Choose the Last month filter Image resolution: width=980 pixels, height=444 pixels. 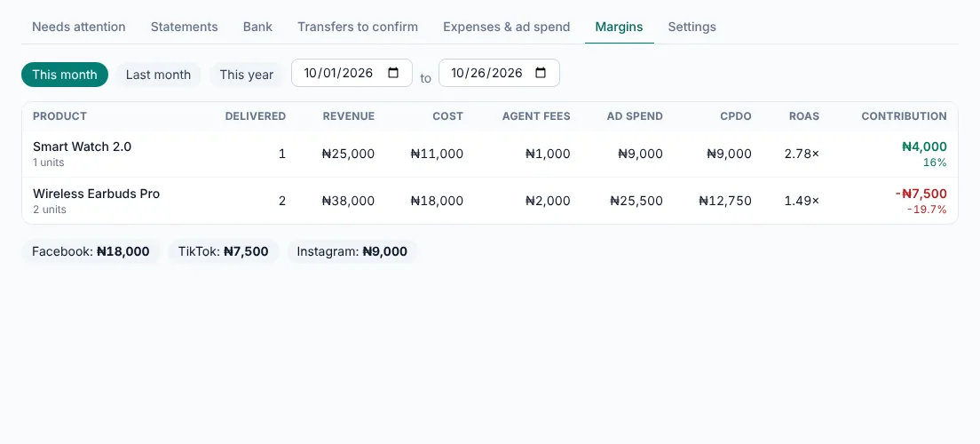click(158, 75)
